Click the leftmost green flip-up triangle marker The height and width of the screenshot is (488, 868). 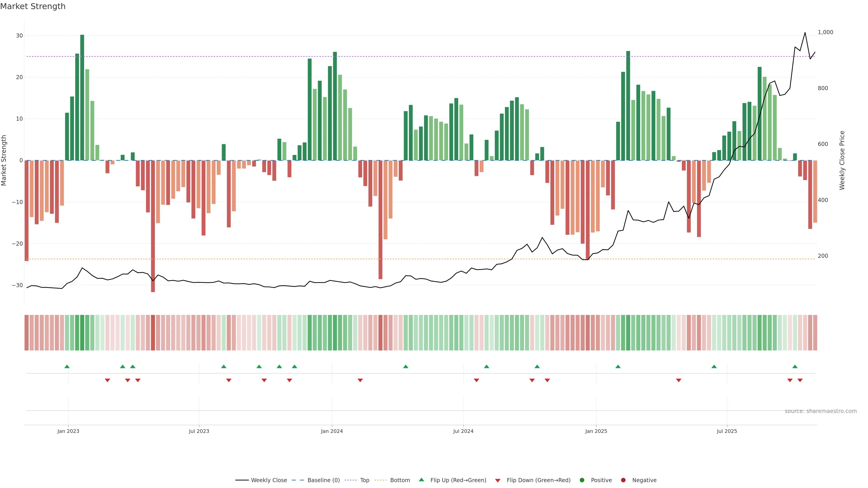67,366
